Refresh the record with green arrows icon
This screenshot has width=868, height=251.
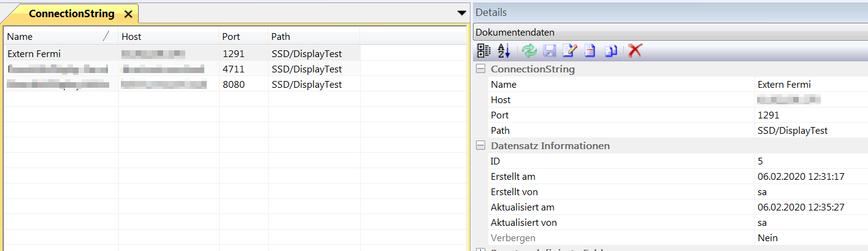529,51
